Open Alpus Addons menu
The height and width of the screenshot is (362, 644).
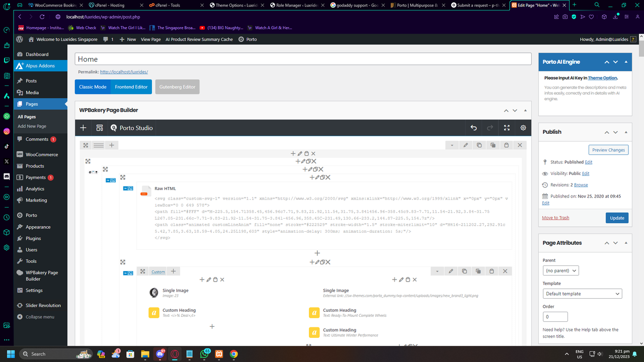(40, 66)
